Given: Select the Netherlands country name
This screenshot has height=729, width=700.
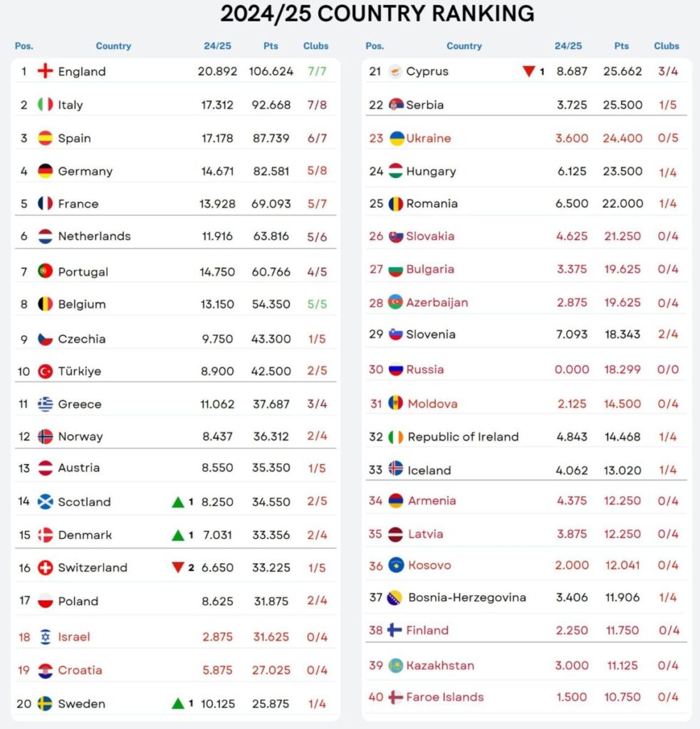Looking at the screenshot, I should pyautogui.click(x=95, y=236).
